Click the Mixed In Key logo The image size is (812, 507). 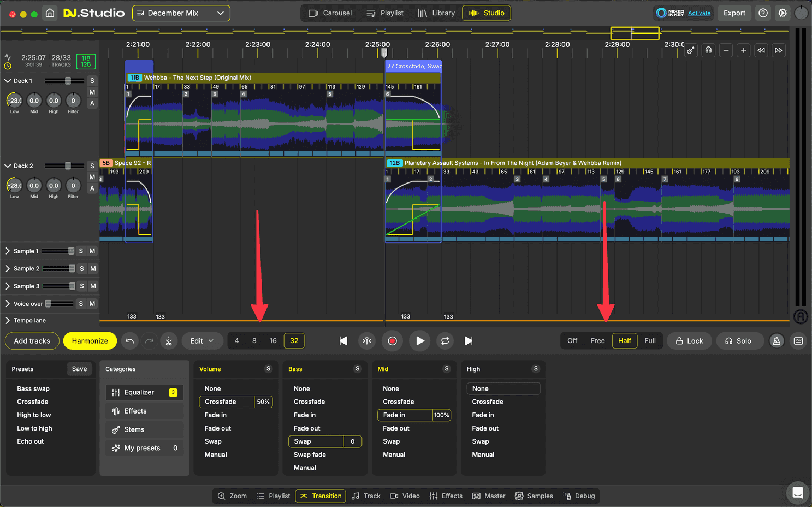pos(669,13)
